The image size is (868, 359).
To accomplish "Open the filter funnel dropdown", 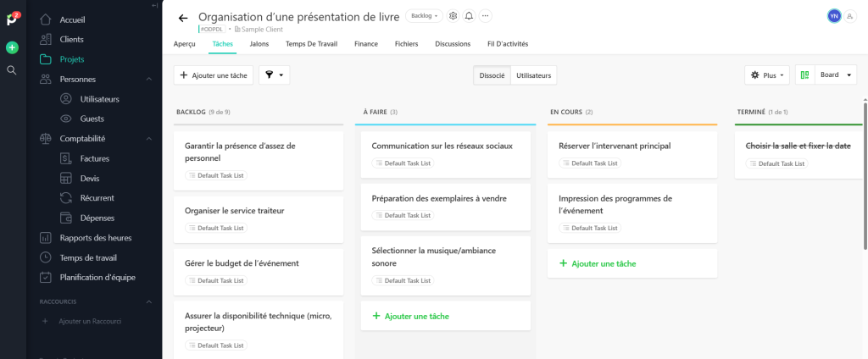I will [274, 75].
